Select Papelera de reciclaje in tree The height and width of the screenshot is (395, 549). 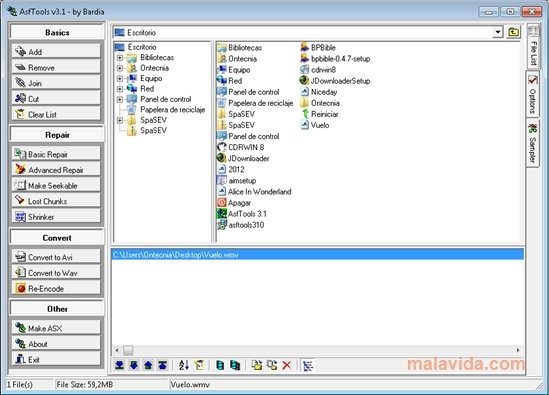coord(166,110)
